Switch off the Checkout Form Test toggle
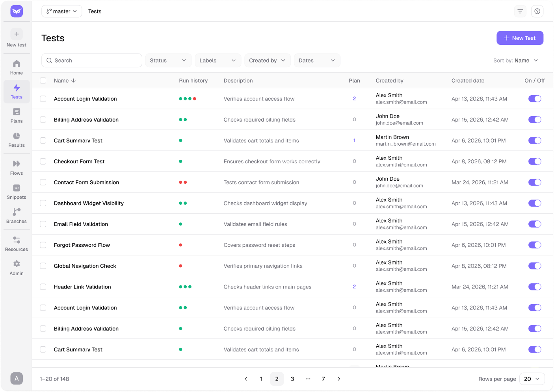 point(535,161)
